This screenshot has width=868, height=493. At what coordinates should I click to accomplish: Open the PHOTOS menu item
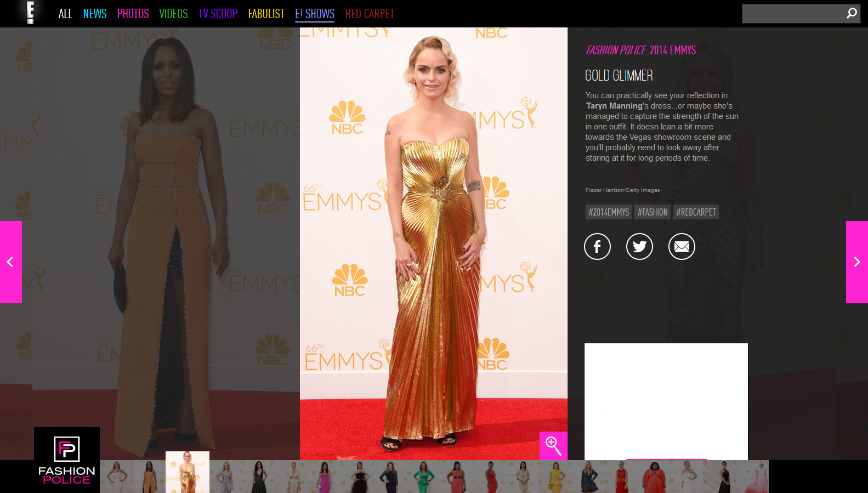133,14
